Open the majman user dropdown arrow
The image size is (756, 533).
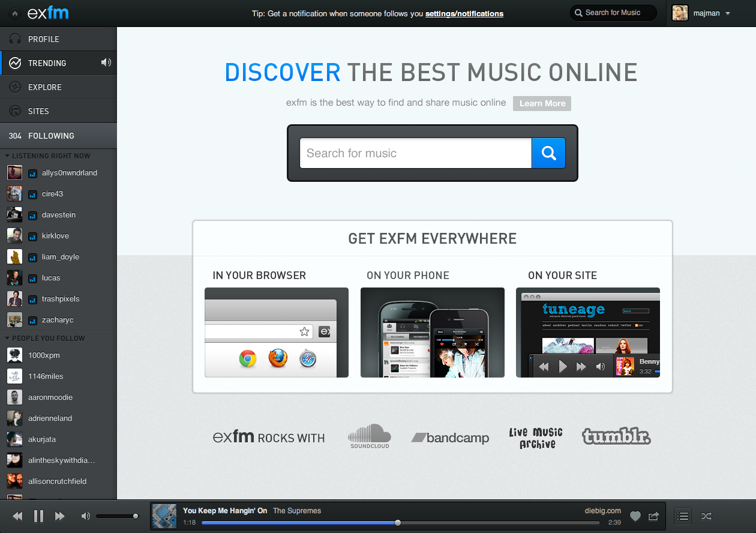click(728, 13)
